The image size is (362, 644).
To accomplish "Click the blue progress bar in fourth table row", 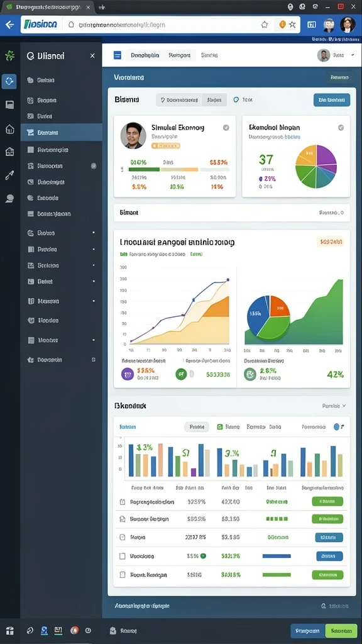I will pyautogui.click(x=277, y=556).
